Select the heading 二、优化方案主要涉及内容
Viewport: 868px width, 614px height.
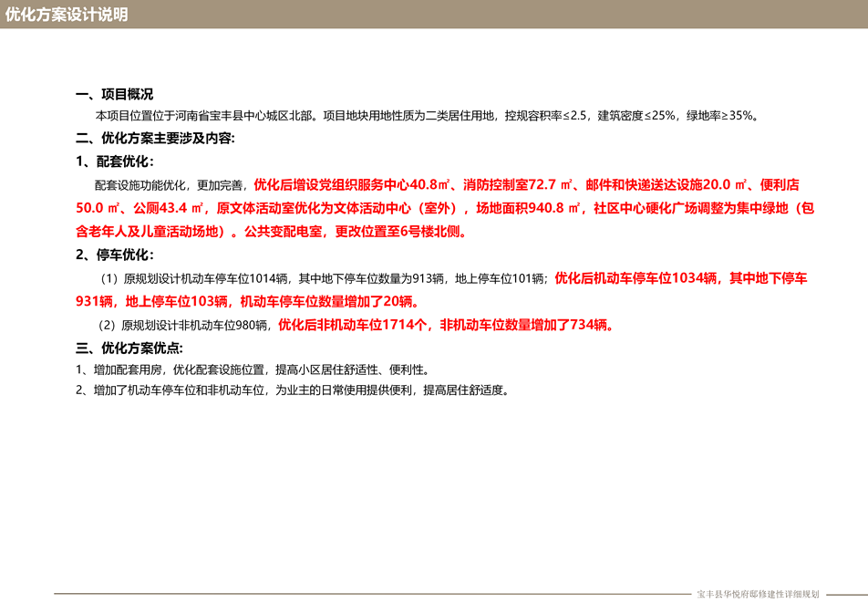click(156, 139)
